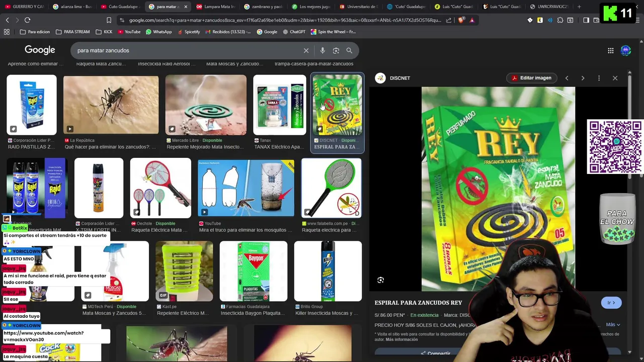Select the Kast.pe Repelente Eléctrico GIF thumbnail
Image resolution: width=644 pixels, height=362 pixels.
coord(184,271)
